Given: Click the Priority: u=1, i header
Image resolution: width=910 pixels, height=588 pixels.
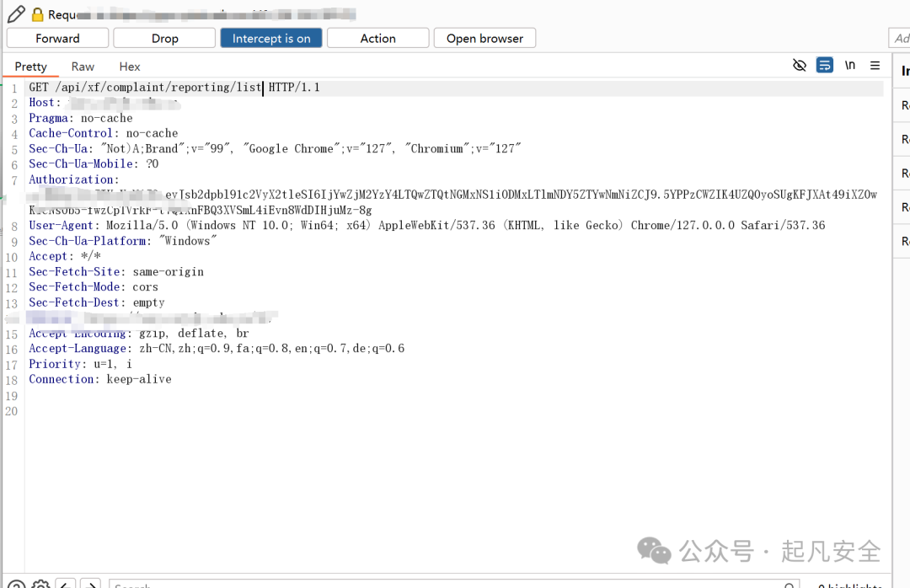Looking at the screenshot, I should 81,364.
